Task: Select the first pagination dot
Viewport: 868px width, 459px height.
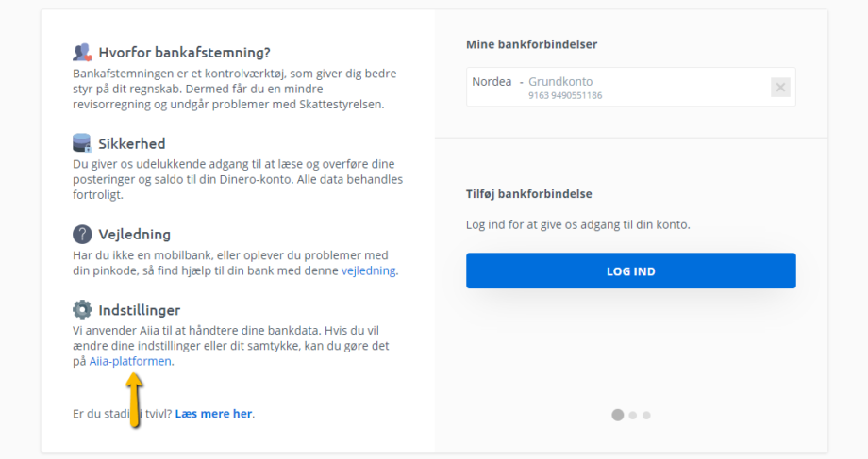Action: (618, 415)
